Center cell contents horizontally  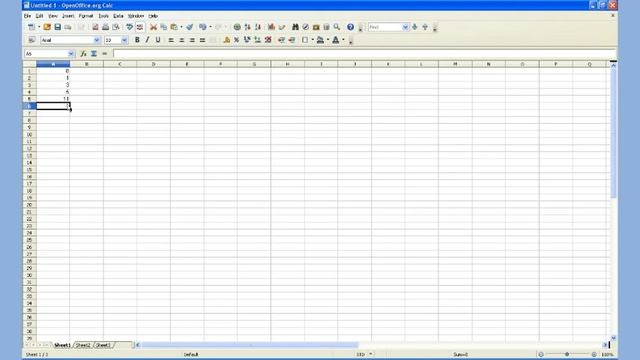182,40
